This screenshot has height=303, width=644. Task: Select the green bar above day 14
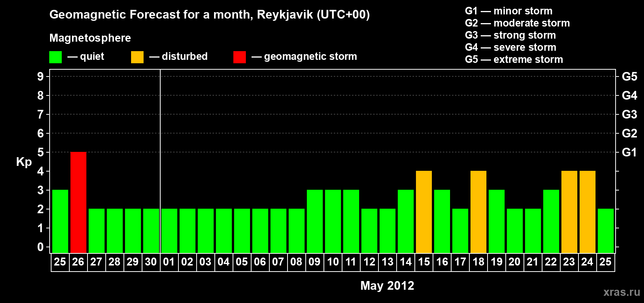point(406,221)
